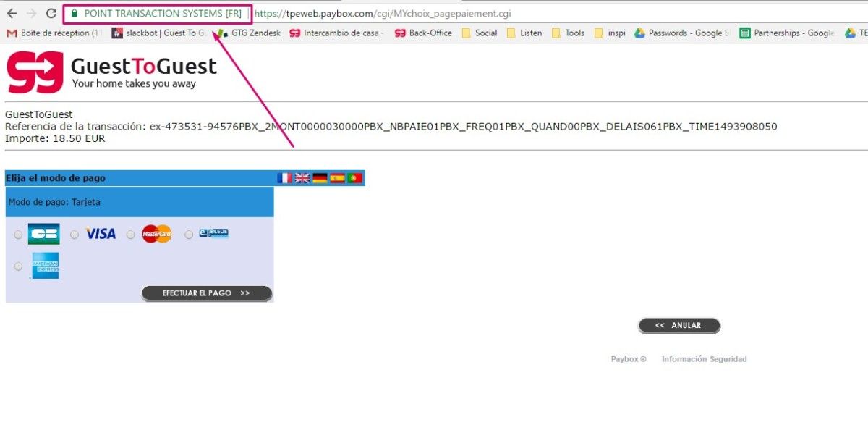Click the e-Carte Bleue logo
The width and height of the screenshot is (868, 425).
(x=214, y=233)
